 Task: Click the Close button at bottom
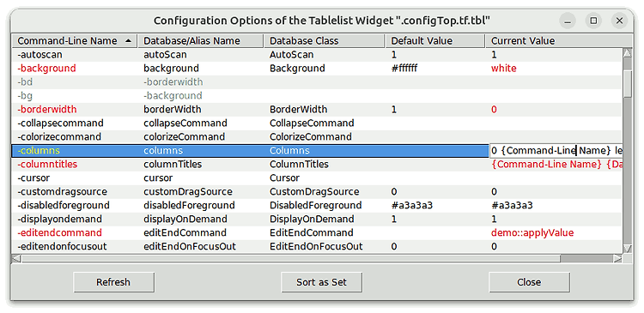pos(529,282)
